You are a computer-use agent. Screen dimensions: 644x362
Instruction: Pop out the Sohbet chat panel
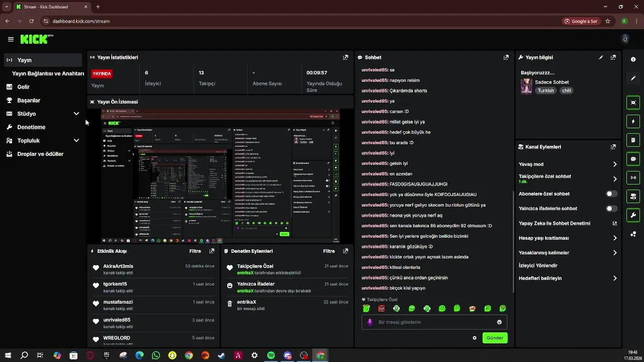pos(506,57)
